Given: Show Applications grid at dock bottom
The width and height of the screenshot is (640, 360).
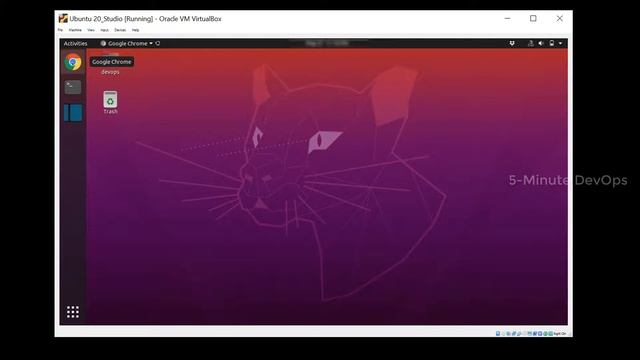Looking at the screenshot, I should coord(73,312).
